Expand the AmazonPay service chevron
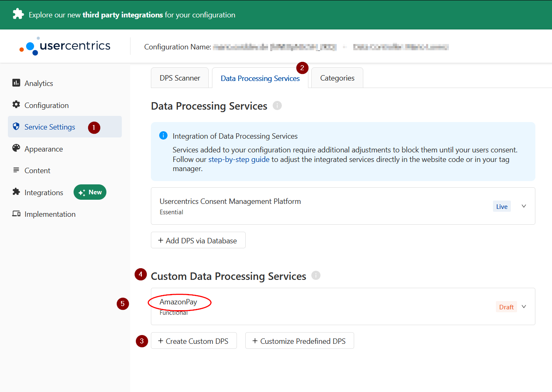Viewport: 552px width, 392px height. point(524,307)
